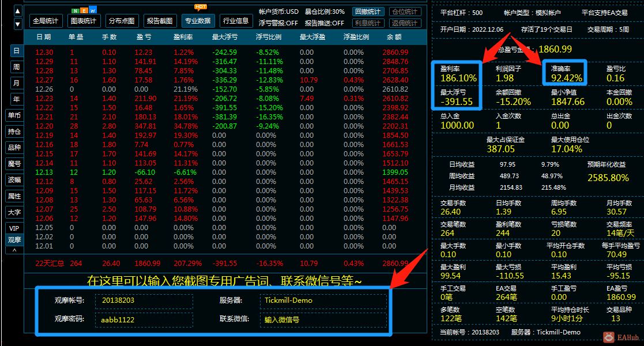The image size is (644, 346).
Task: Open the 图表统计 tab
Action: click(x=84, y=21)
